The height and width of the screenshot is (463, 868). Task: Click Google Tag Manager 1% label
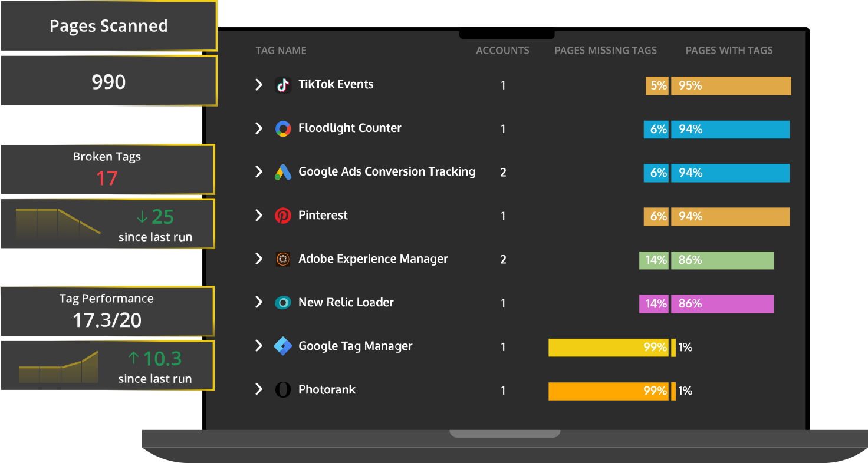coord(685,348)
